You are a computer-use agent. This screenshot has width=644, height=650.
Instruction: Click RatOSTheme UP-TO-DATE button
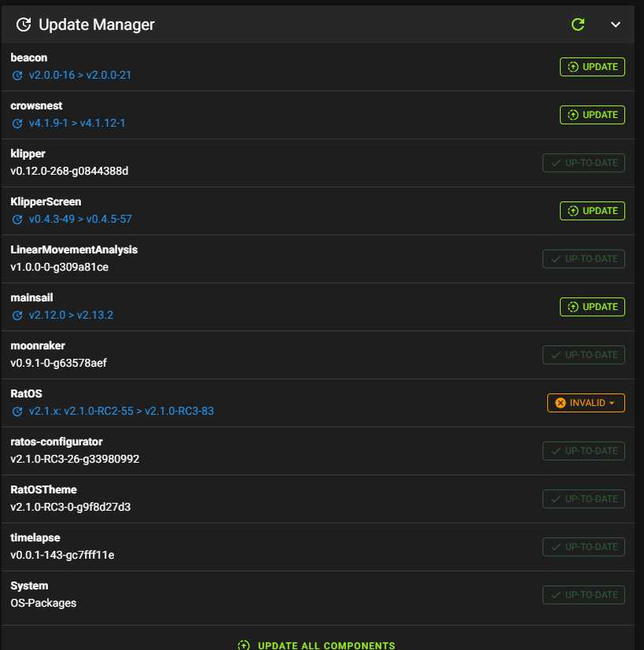click(583, 499)
